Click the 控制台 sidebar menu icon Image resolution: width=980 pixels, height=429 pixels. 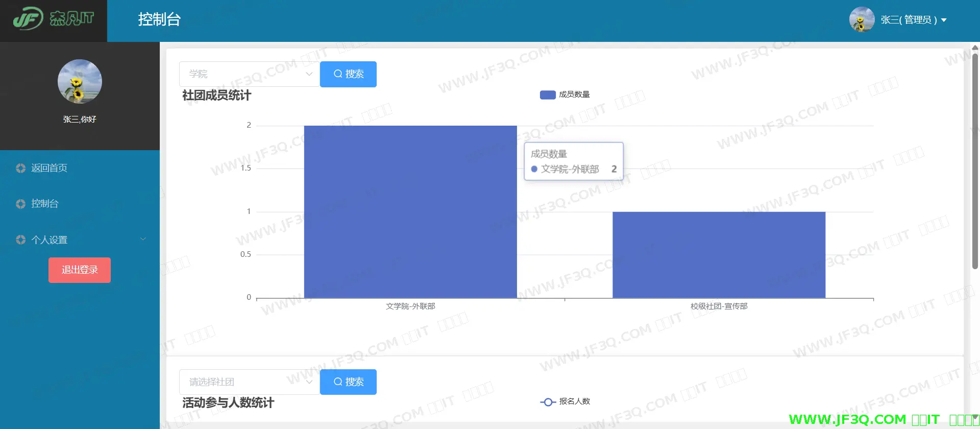pos(20,204)
